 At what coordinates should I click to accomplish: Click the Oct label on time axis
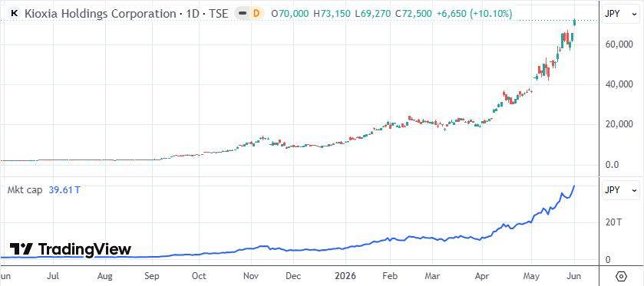200,276
